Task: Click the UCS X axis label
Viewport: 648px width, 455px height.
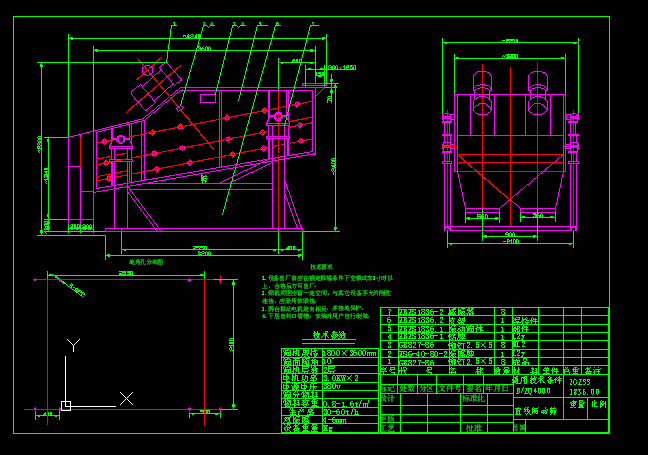Action: 126,398
